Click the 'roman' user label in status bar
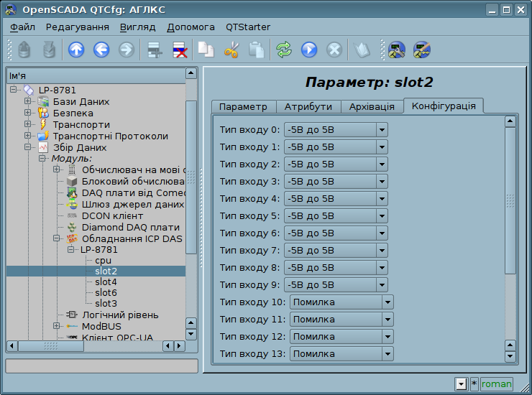Viewport: 532px width, 395px height. pos(497,384)
